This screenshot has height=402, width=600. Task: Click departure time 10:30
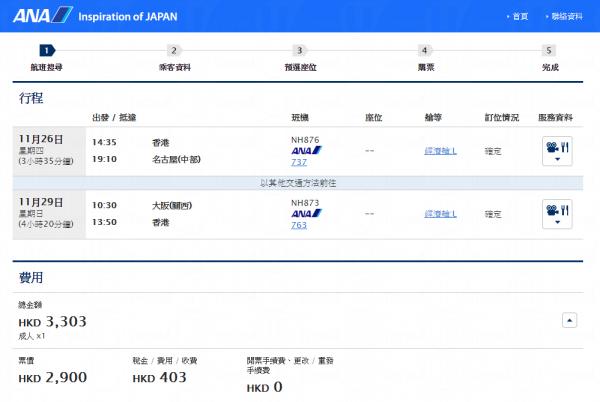tap(104, 205)
